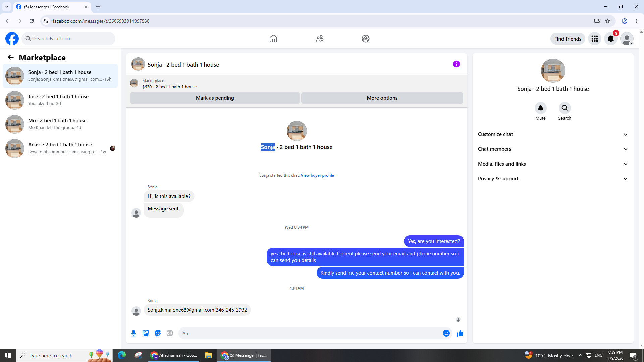Open Facebook notifications bell

pos(610,39)
